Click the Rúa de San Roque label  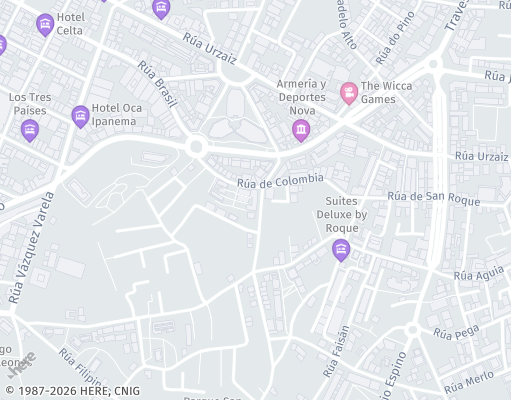(x=434, y=198)
